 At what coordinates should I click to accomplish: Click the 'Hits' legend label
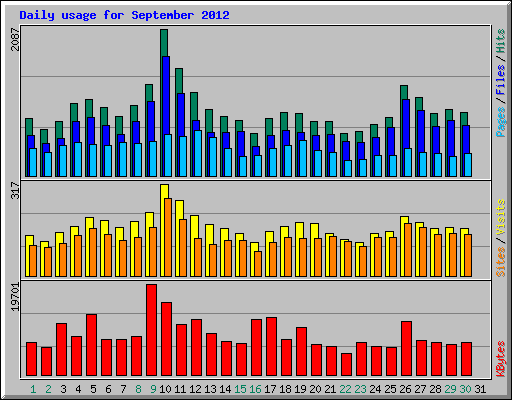501,41
